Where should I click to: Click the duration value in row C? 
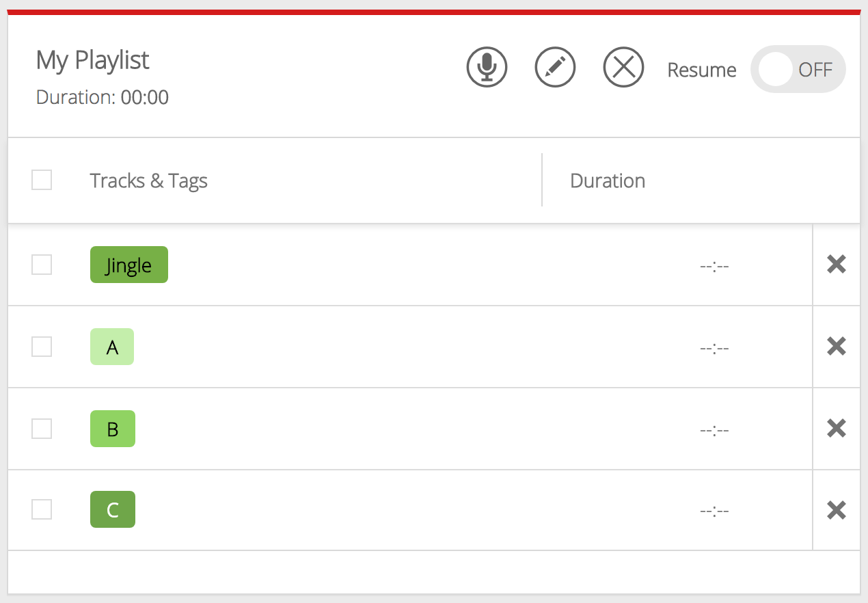pyautogui.click(x=714, y=511)
